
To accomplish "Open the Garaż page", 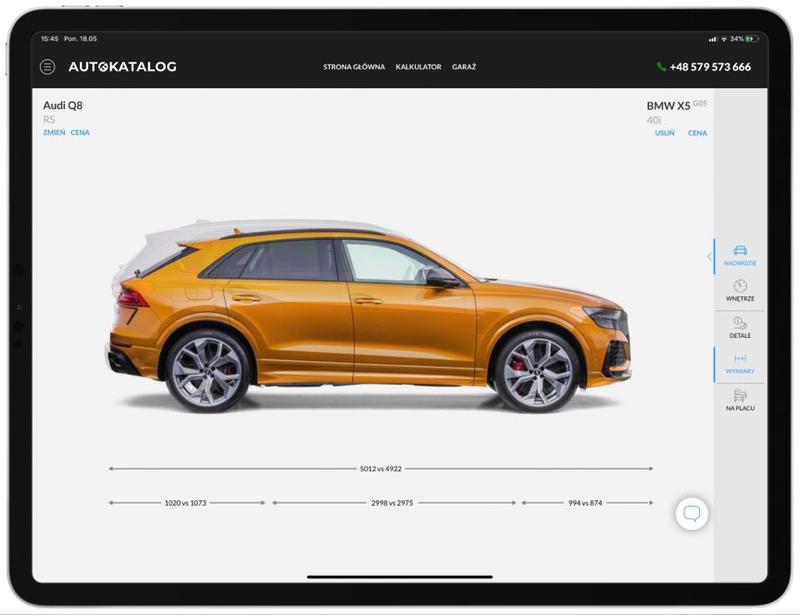I will (x=464, y=67).
